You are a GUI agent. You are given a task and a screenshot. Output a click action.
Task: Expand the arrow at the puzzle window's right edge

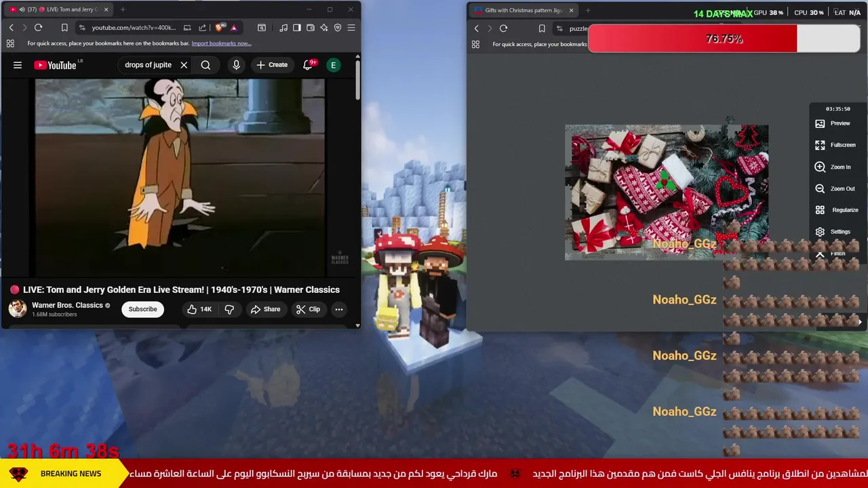tap(860, 322)
